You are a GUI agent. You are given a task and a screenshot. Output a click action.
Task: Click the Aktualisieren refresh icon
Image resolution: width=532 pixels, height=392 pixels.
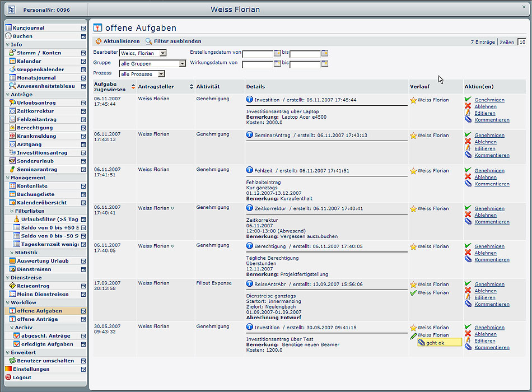pos(99,41)
